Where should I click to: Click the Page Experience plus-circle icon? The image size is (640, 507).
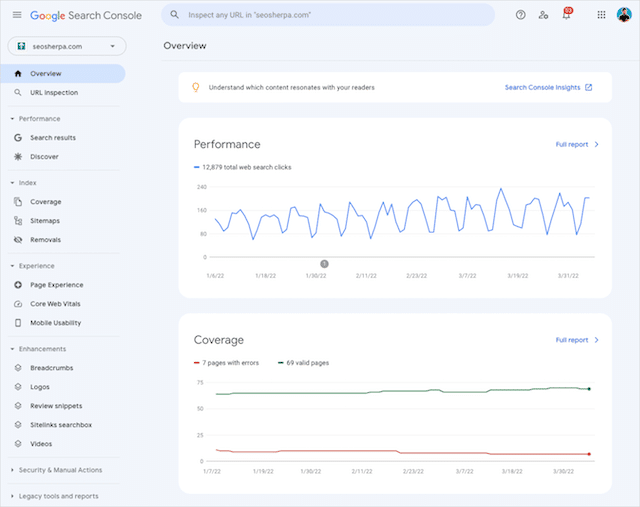click(18, 285)
